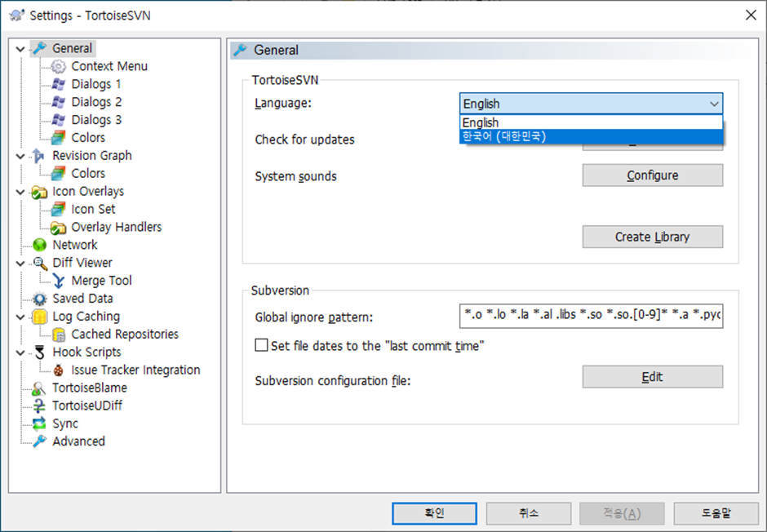This screenshot has width=767, height=532.
Task: Click the Issue Tracker Integration bug icon
Action: point(58,370)
